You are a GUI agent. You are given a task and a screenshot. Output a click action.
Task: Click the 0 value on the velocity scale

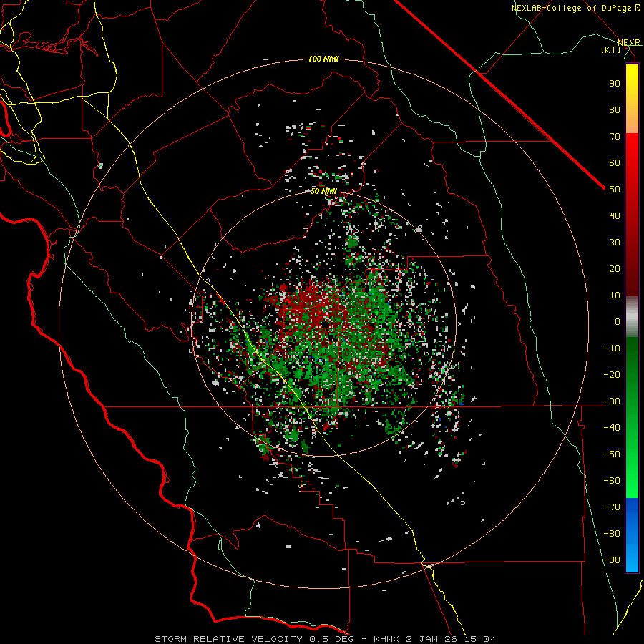618,322
